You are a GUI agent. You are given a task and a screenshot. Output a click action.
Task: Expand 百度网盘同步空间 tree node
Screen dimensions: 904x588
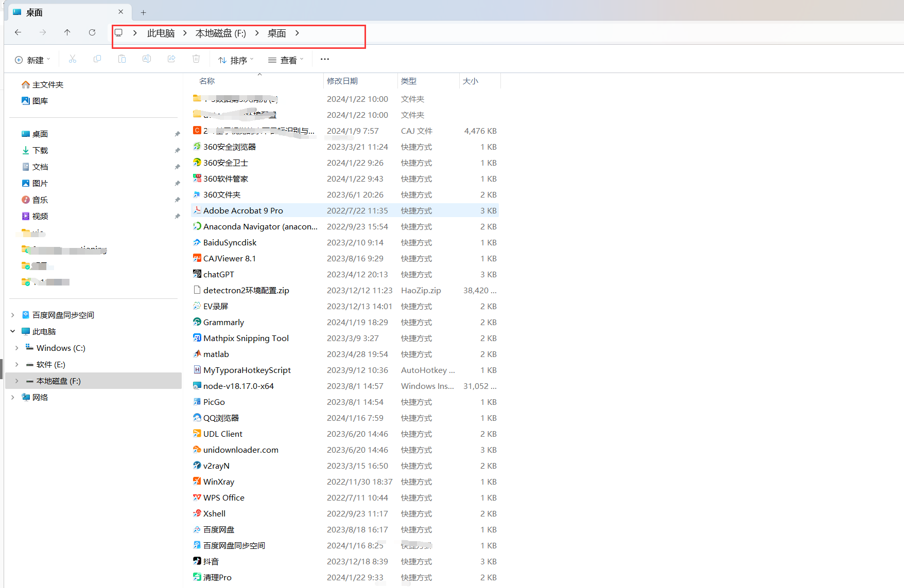tap(13, 315)
